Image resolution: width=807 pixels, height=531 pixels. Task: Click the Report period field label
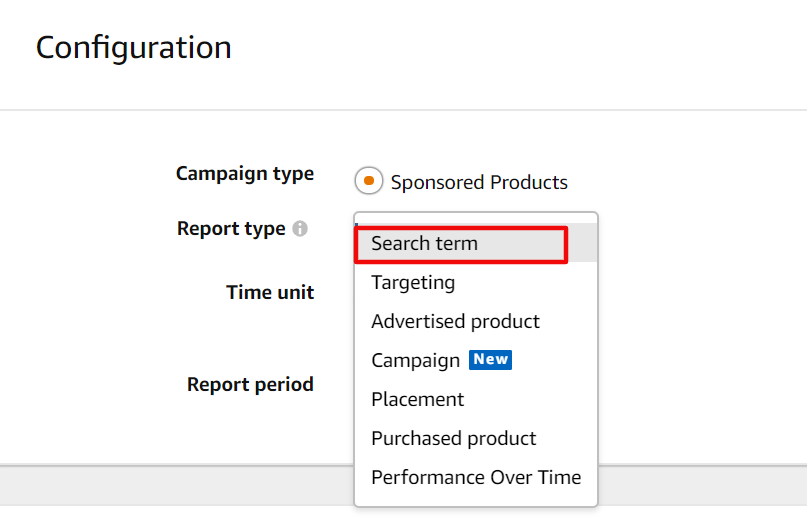tap(250, 384)
